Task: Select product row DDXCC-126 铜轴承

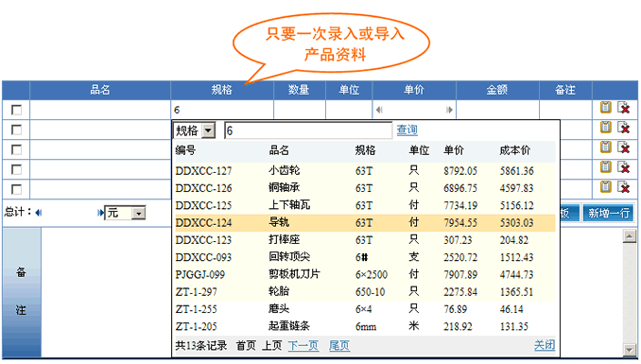Action: click(x=365, y=188)
